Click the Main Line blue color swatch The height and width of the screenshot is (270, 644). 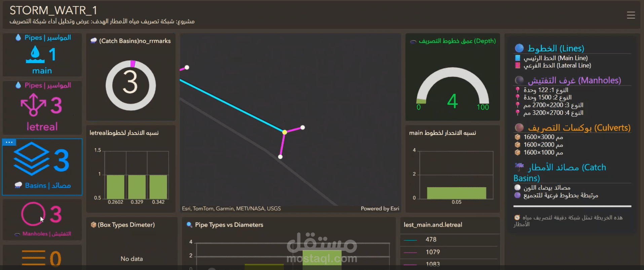pyautogui.click(x=518, y=58)
